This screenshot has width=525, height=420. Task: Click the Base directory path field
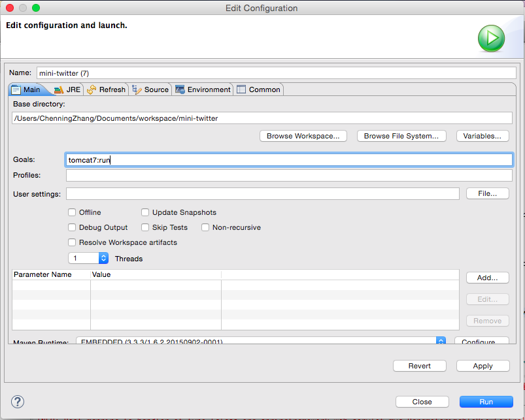tap(262, 118)
